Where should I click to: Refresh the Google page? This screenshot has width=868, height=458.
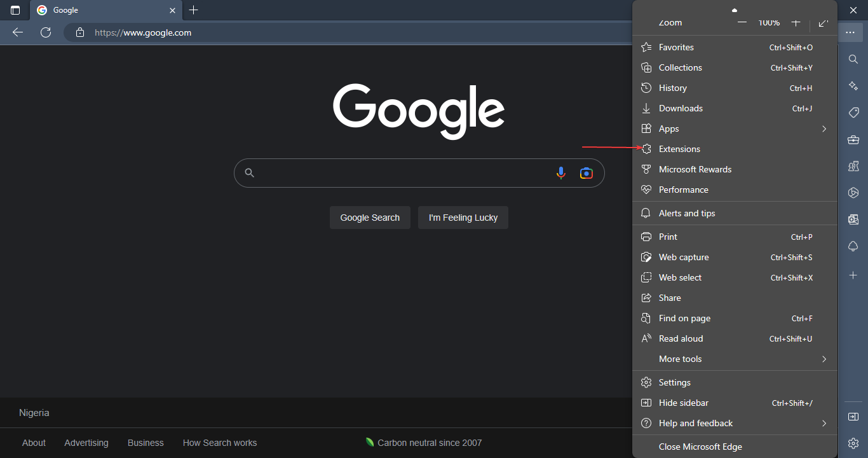46,32
